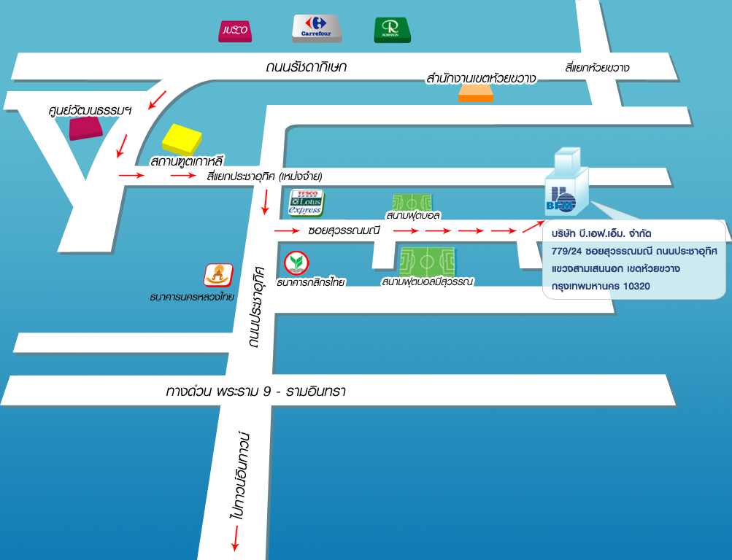
Task: Click the red down arrow near ไปทาวน์อินทาวน์
Action: coord(235,540)
